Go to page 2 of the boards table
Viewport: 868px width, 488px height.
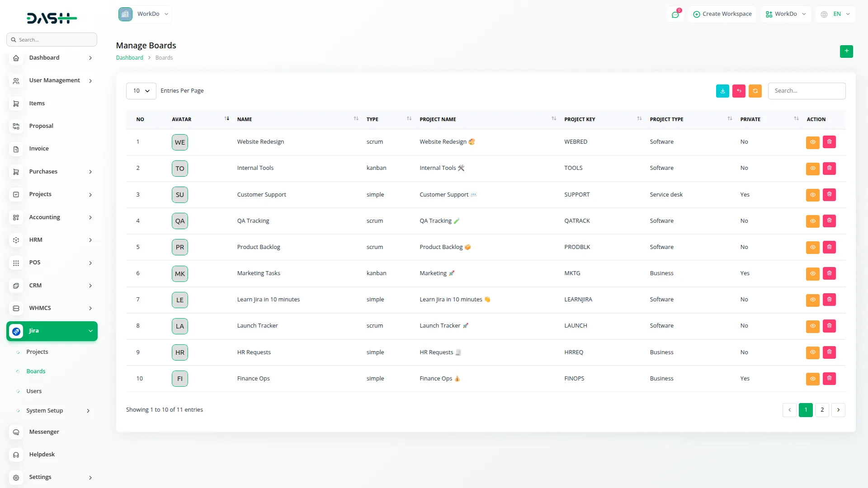click(822, 410)
